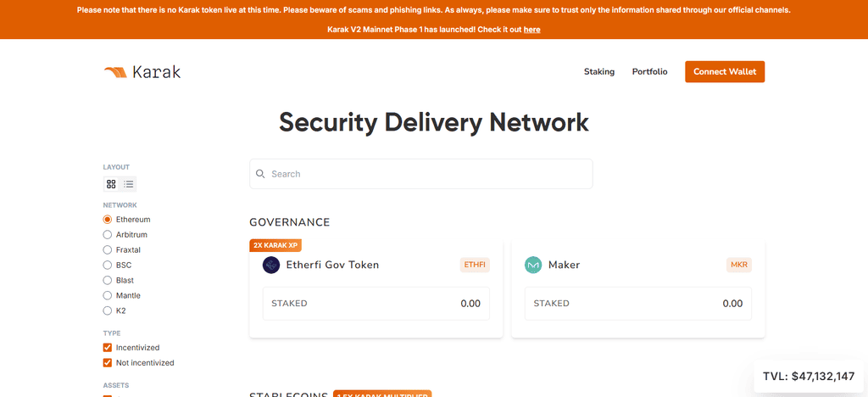Toggle the Not incentivized checkbox
The height and width of the screenshot is (397, 868).
point(108,363)
